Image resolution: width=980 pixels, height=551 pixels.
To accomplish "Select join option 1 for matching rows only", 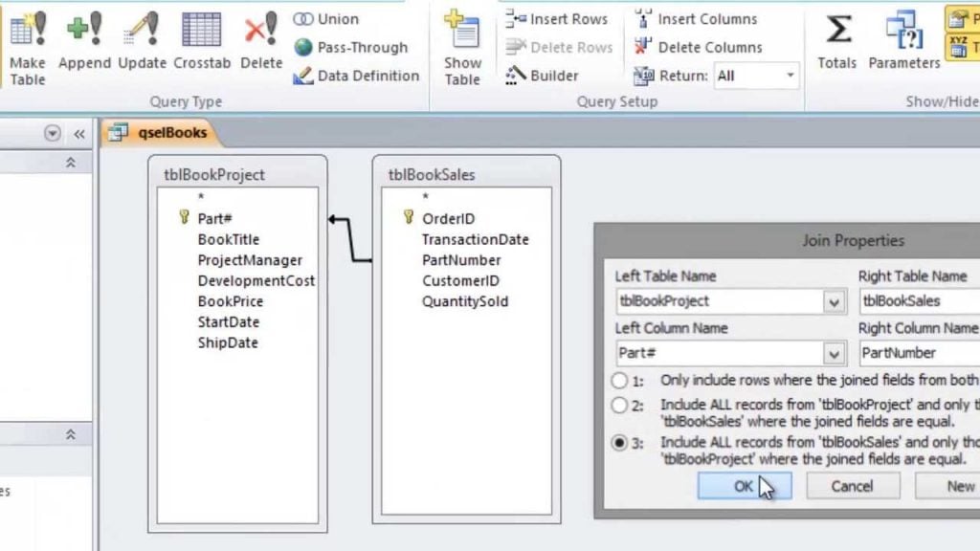I will point(621,380).
